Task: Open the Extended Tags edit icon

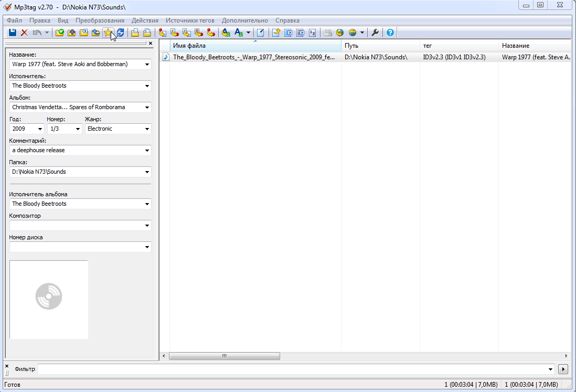Action: (x=260, y=33)
